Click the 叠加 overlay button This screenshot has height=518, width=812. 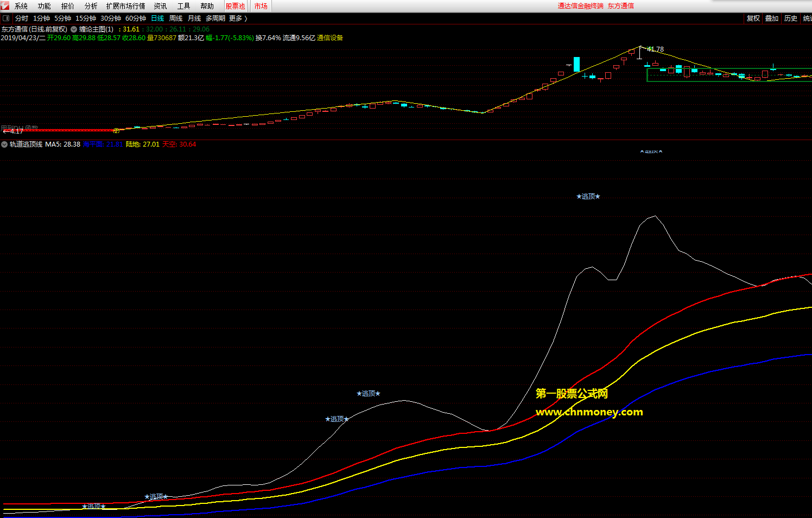[x=772, y=18]
